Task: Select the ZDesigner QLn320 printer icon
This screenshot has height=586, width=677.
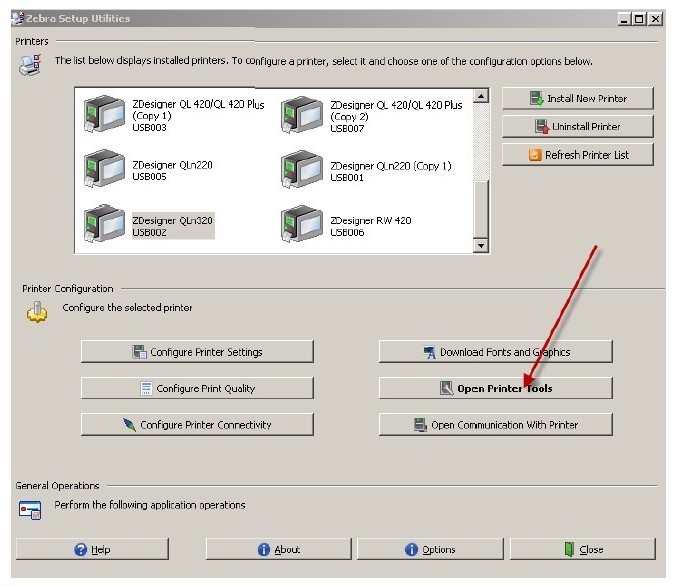Action: pyautogui.click(x=104, y=225)
